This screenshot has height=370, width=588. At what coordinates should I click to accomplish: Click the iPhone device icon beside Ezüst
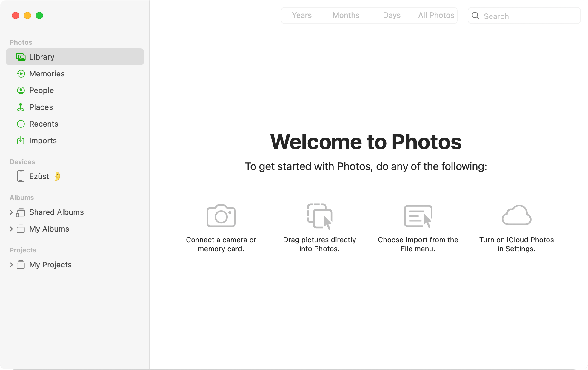coord(21,176)
